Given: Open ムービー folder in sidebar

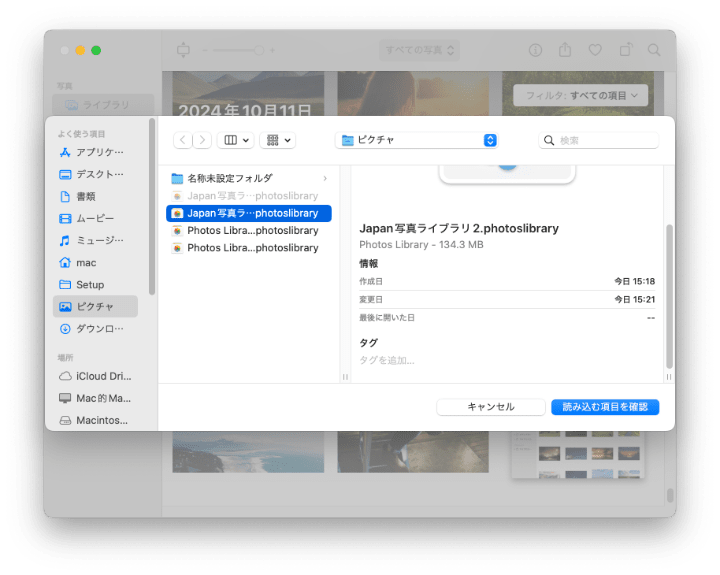Looking at the screenshot, I should pos(95,218).
